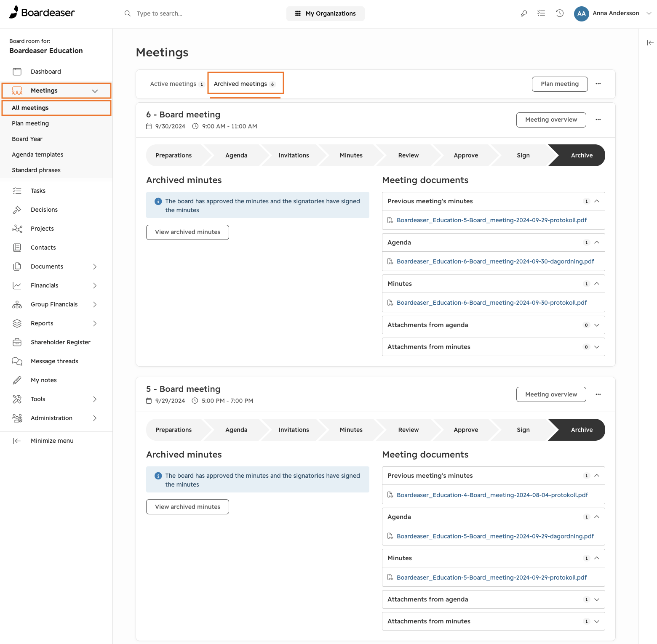Screen dimensions: 657x644
Task: Go to Preparations step of meeting 6
Action: click(x=174, y=155)
